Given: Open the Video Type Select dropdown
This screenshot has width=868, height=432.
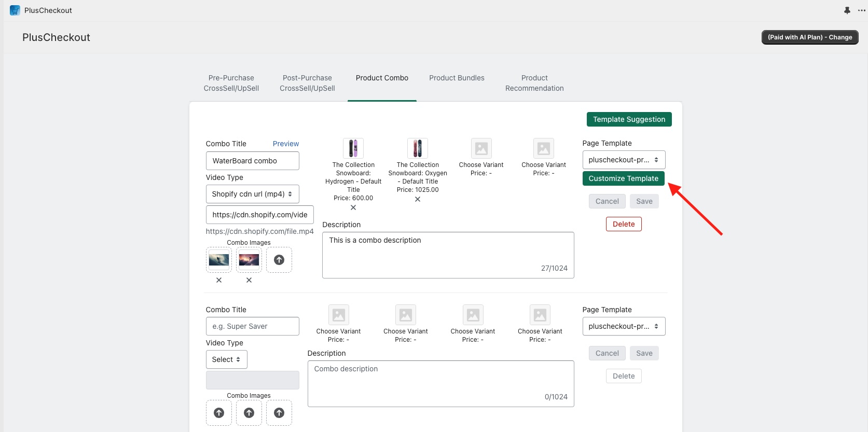Looking at the screenshot, I should 226,359.
